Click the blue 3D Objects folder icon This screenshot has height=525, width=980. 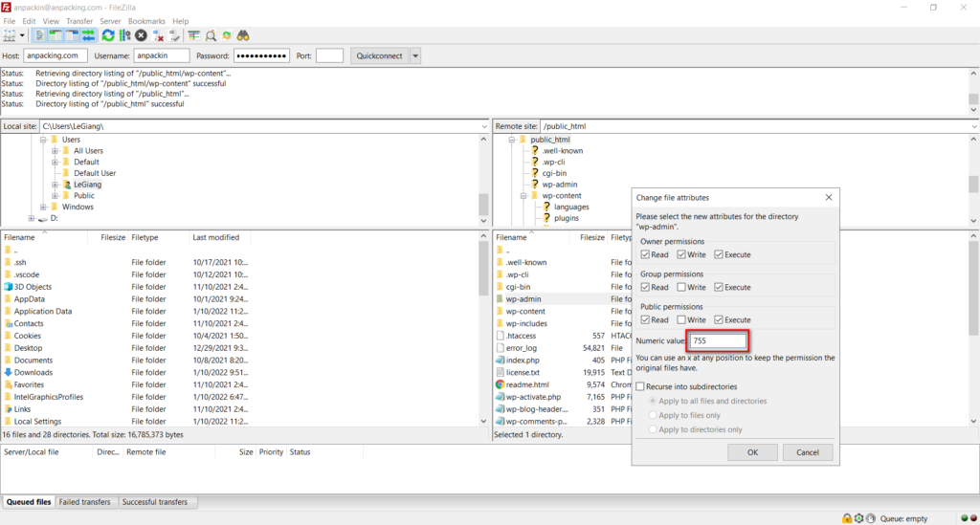coord(8,287)
